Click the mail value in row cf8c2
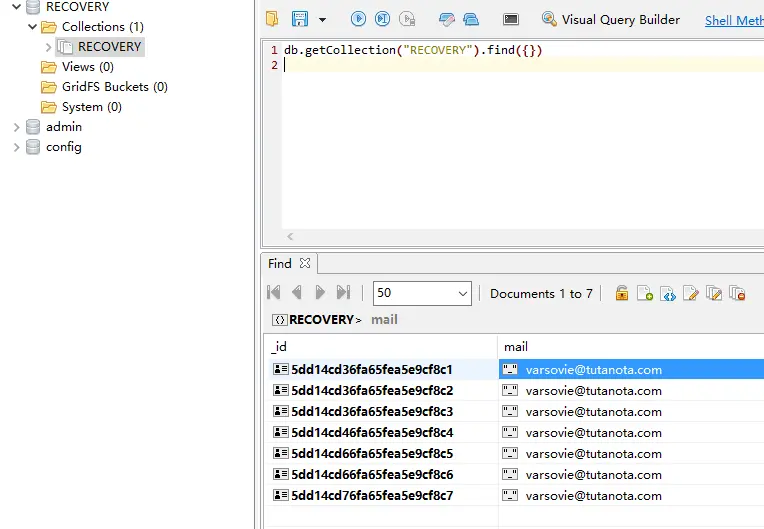The width and height of the screenshot is (764, 529). point(593,391)
